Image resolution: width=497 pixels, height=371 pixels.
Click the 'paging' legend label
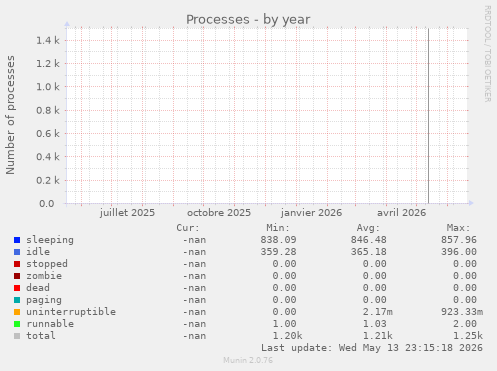[x=44, y=300]
